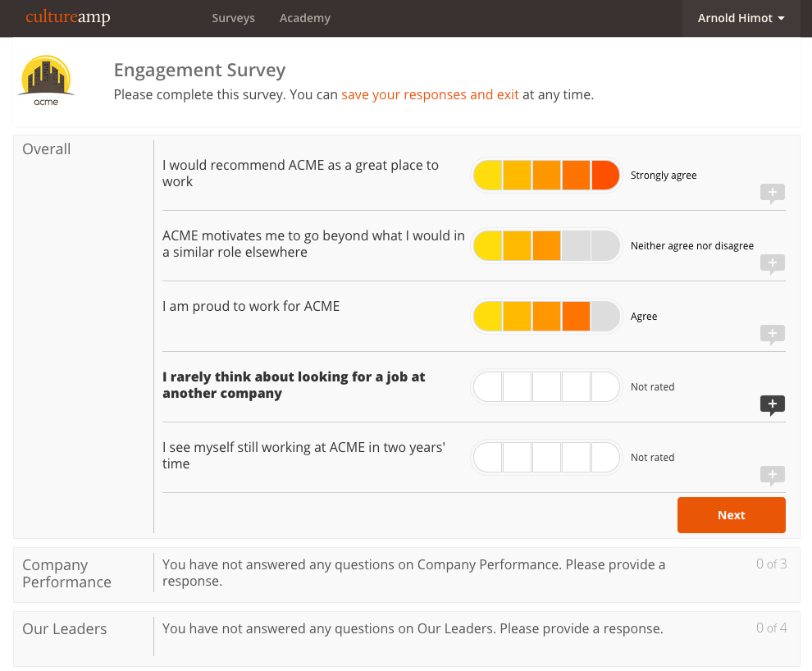The image size is (812, 671).
Task: Expand the Company Performance section
Action: pyautogui.click(x=66, y=573)
